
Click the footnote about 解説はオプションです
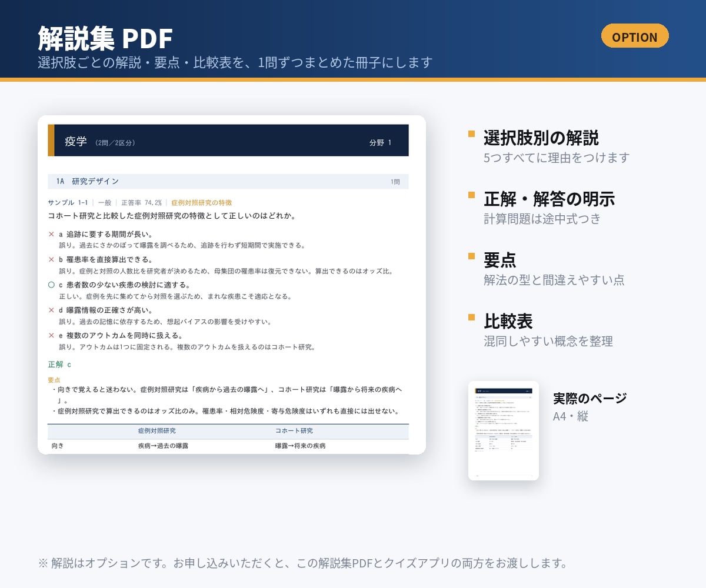tap(303, 563)
